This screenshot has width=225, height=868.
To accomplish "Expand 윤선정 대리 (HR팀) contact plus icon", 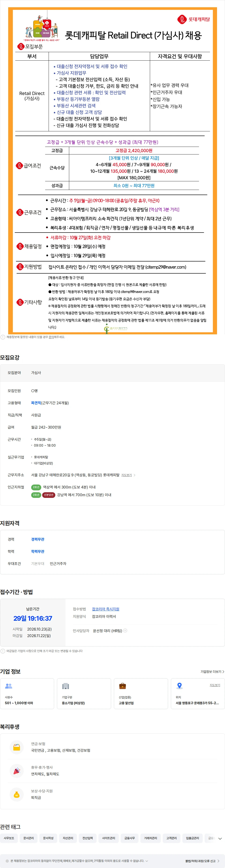I will point(125,631).
